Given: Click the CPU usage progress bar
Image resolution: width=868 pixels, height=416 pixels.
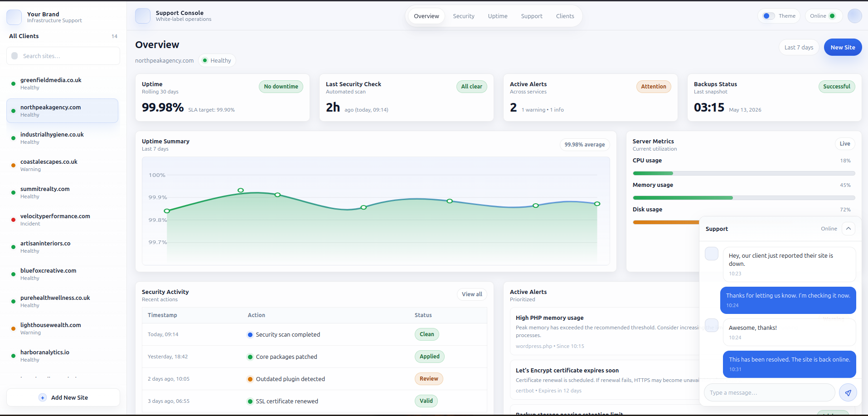Looking at the screenshot, I should pos(744,173).
